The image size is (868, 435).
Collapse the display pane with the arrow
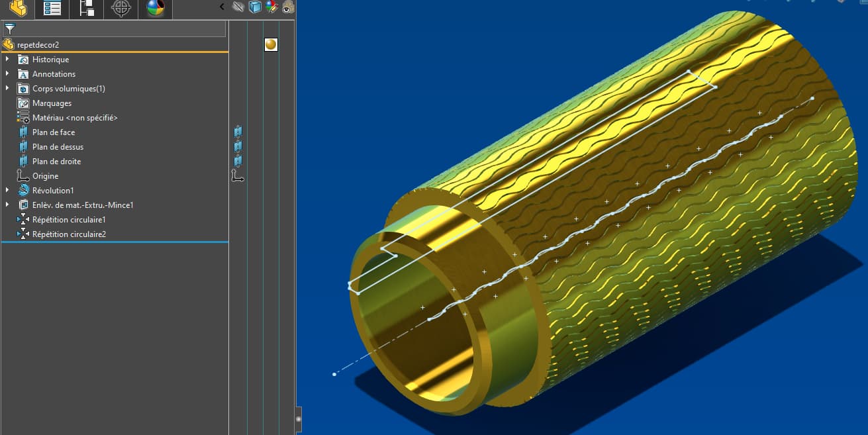[x=222, y=7]
